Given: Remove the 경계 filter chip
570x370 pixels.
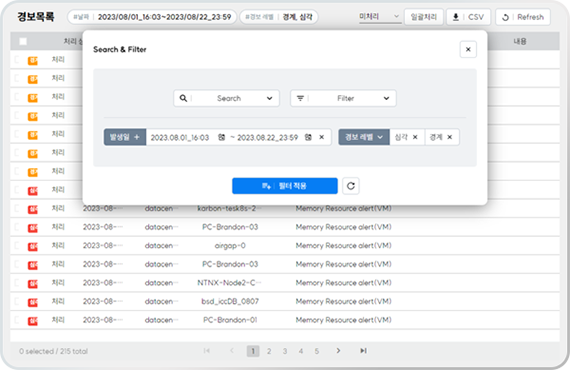Looking at the screenshot, I should (450, 137).
